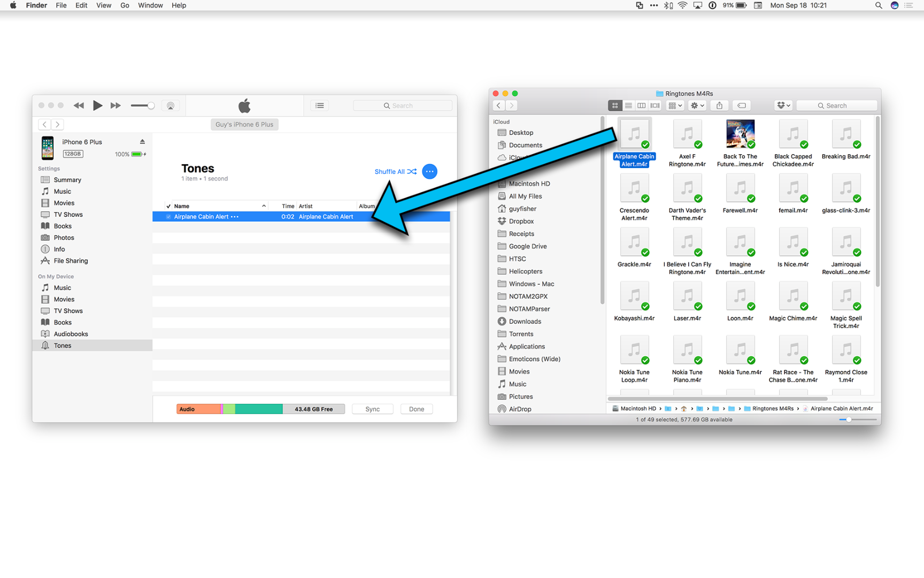This screenshot has height=578, width=924.
Task: Open File Sharing in iTunes sidebar
Action: click(71, 261)
